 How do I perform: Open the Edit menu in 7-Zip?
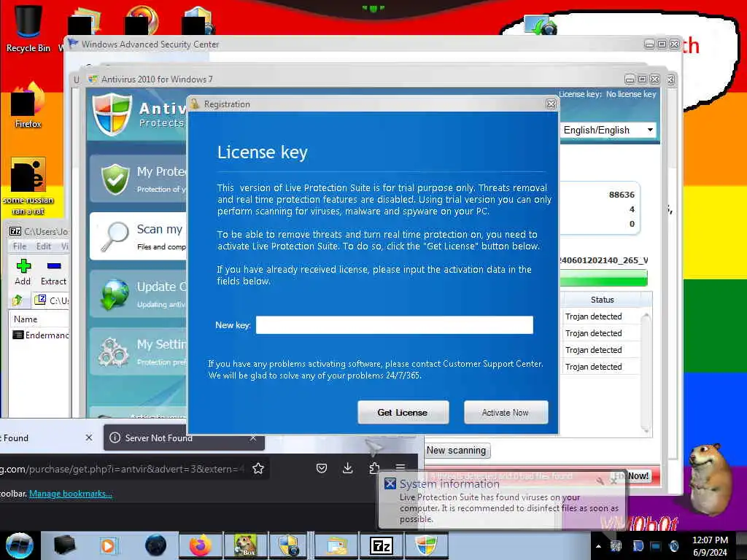coord(43,246)
